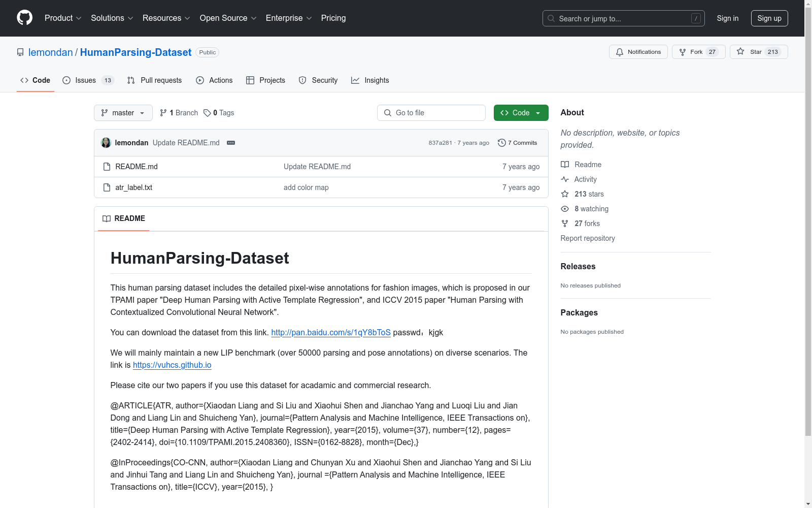Screen dimensions: 812x508
Task: Click the table icon on Projects tab
Action: coord(250,80)
